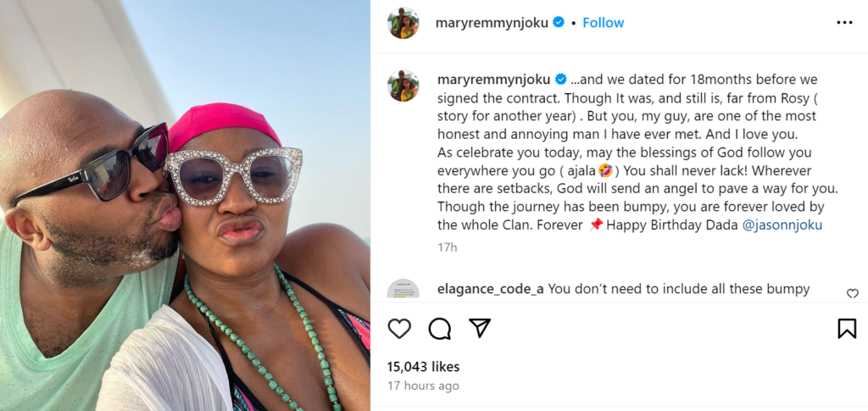The height and width of the screenshot is (411, 868).
Task: Click the verified badge beside caption username
Action: pos(560,80)
